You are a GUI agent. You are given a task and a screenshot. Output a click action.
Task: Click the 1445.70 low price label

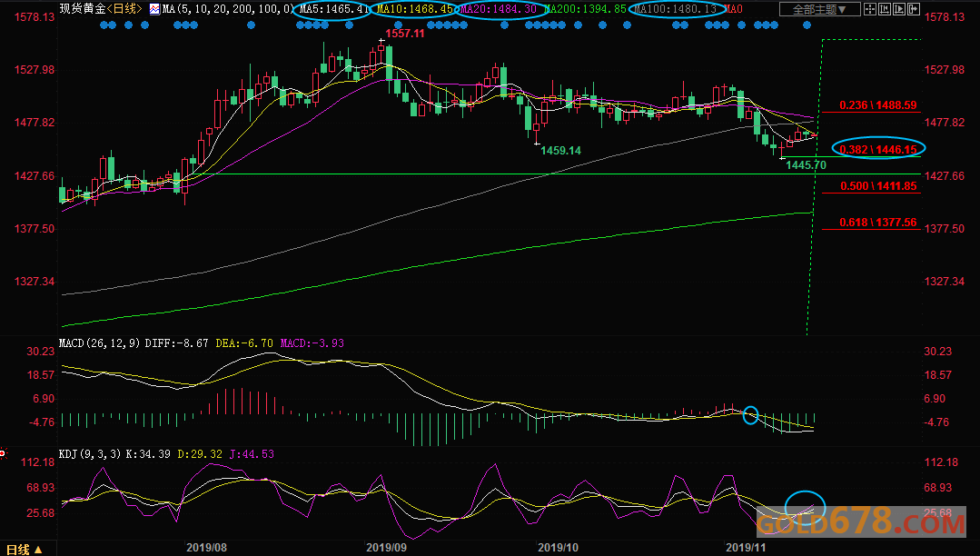click(806, 165)
